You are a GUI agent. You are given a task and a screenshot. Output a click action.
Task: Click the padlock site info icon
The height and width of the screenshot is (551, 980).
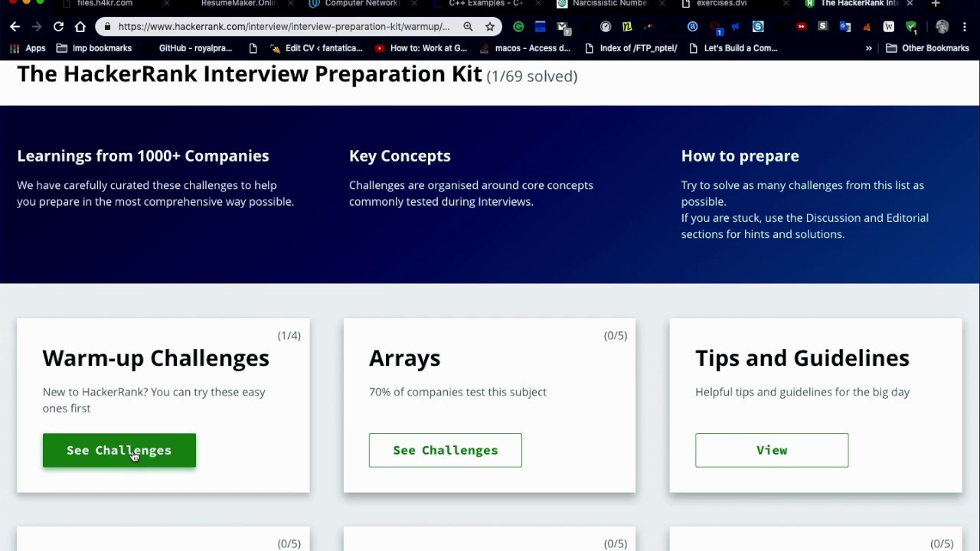pos(107,27)
